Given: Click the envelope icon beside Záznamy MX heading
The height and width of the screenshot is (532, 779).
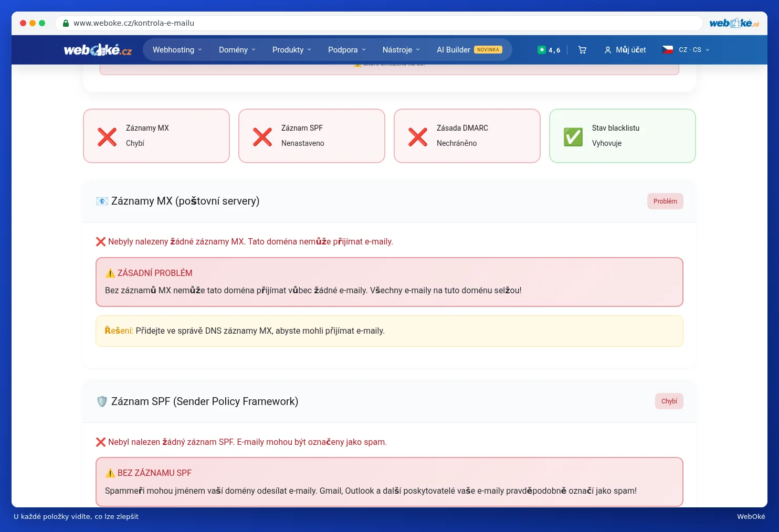Looking at the screenshot, I should (102, 201).
